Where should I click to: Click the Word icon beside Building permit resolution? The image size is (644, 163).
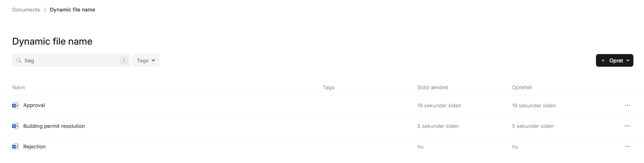[15, 126]
